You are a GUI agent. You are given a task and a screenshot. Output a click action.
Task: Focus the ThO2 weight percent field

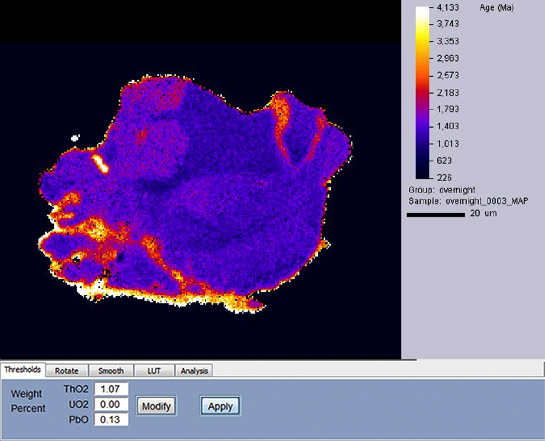(111, 389)
